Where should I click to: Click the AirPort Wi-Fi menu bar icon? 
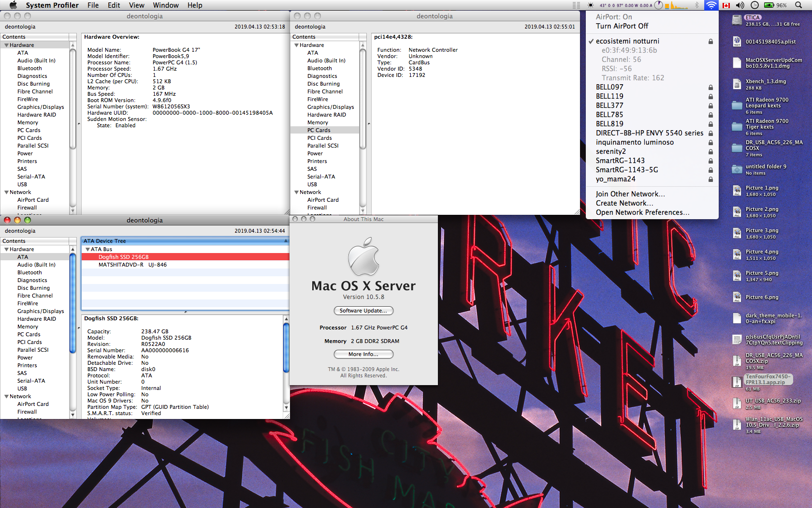coord(711,5)
